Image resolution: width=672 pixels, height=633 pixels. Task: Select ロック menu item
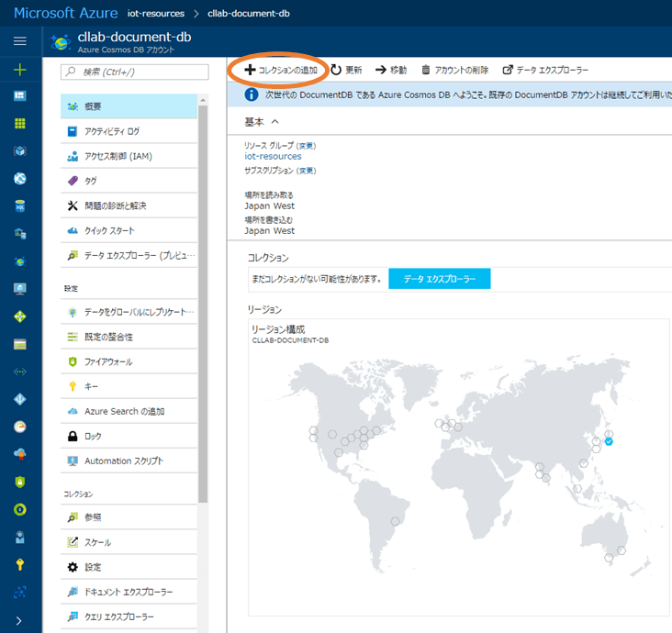(129, 436)
